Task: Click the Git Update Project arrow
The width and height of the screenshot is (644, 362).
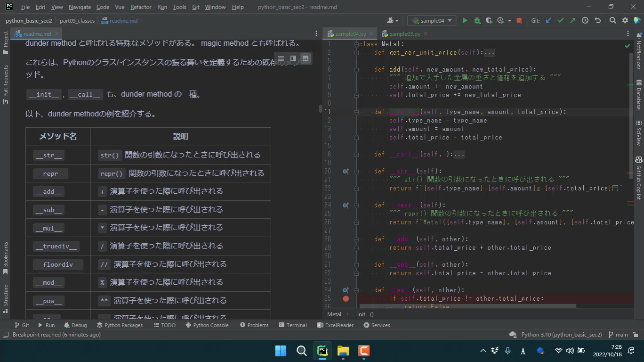Action: tap(548, 20)
